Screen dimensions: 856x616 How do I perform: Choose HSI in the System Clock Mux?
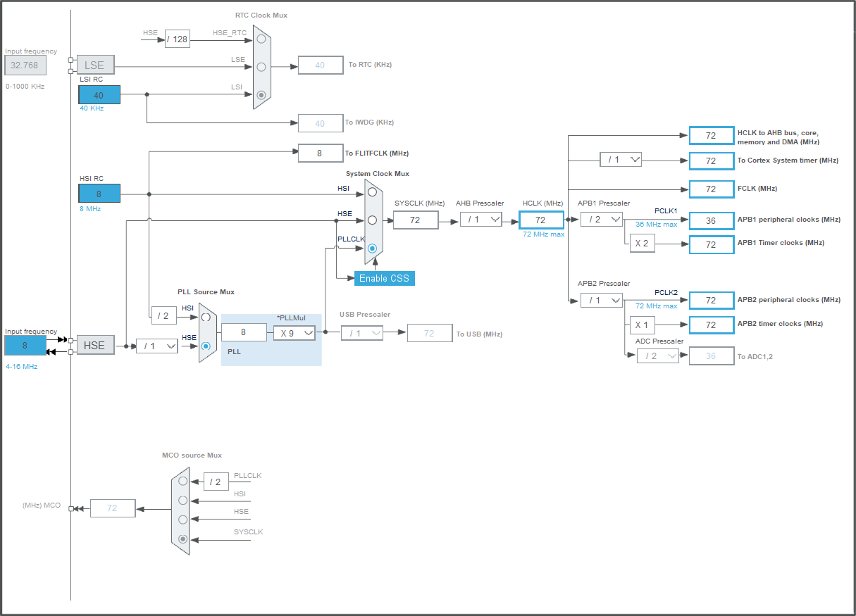pyautogui.click(x=372, y=191)
